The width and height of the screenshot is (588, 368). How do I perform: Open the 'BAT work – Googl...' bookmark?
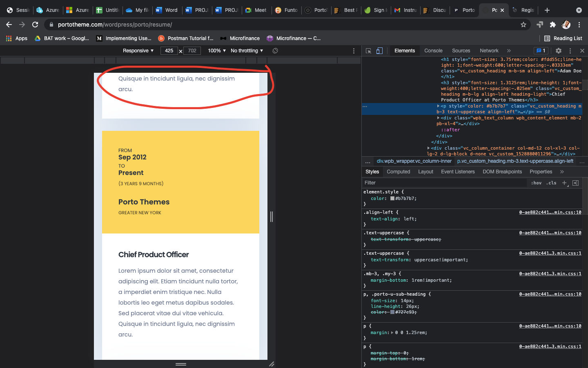click(x=62, y=38)
